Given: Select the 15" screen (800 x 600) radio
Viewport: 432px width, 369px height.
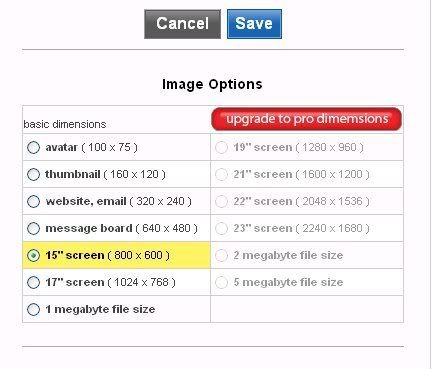Looking at the screenshot, I should tap(33, 255).
